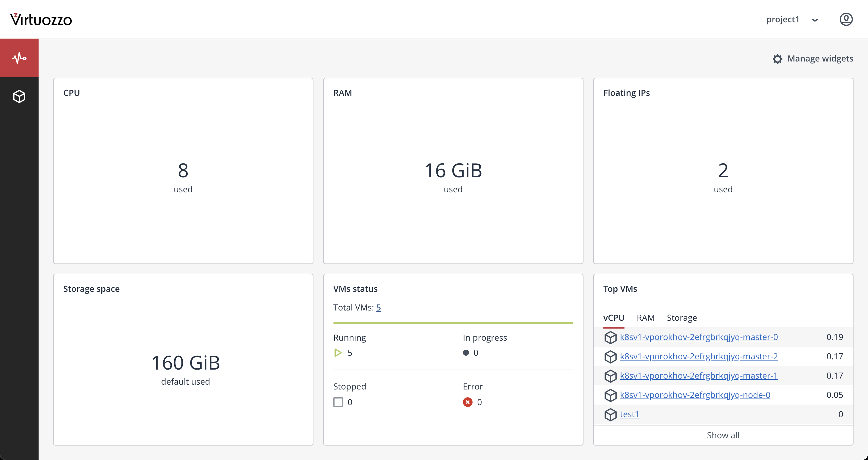The image size is (868, 460).
Task: Open the Total VMs count link
Action: point(379,307)
